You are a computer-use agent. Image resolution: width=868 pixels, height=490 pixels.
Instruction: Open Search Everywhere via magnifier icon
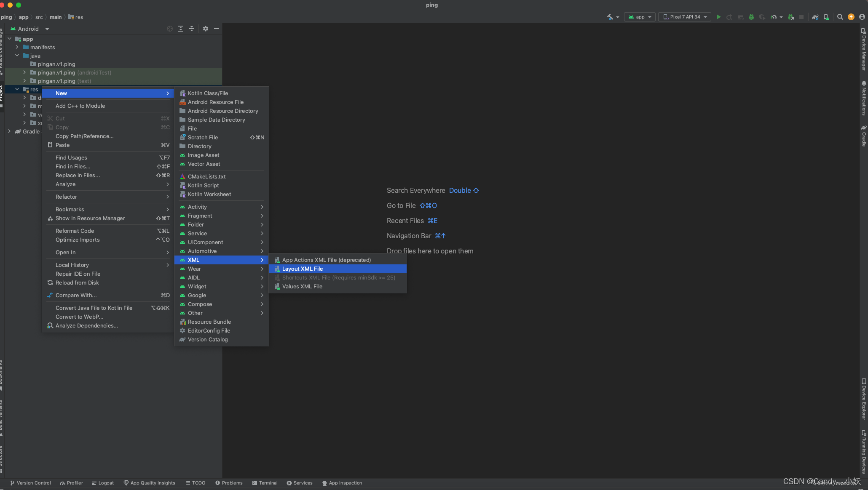point(840,17)
